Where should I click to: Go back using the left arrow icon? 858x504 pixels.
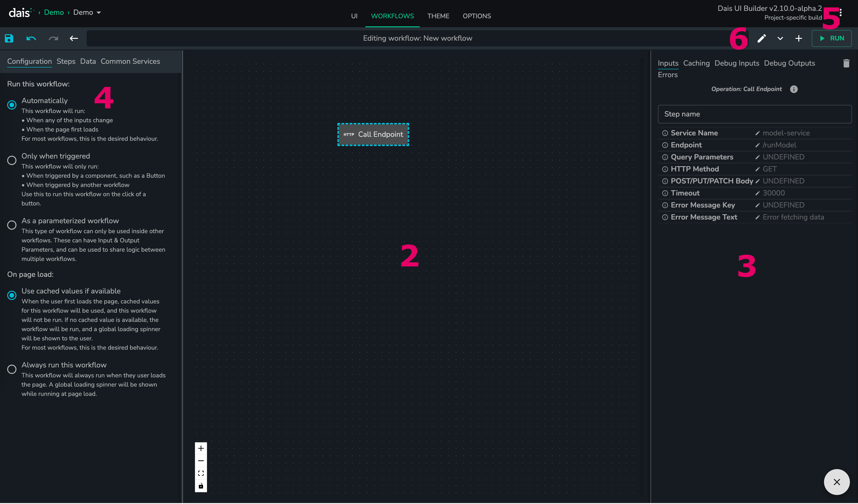74,38
